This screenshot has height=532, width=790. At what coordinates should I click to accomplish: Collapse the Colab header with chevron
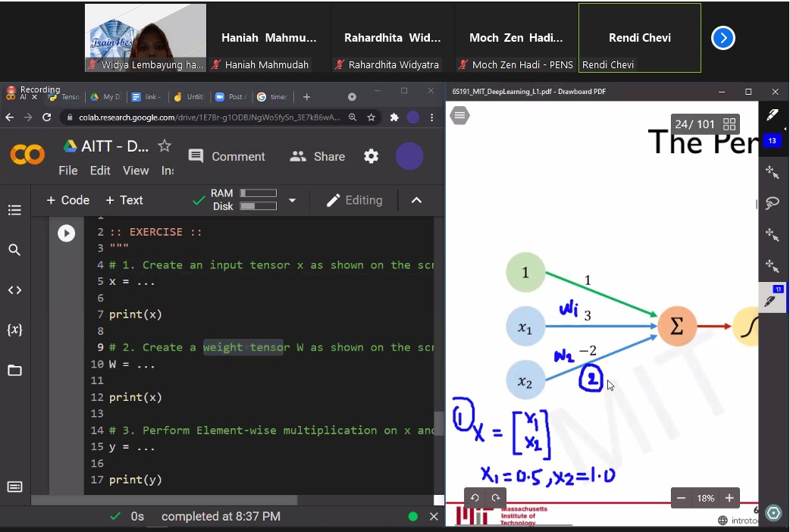416,200
